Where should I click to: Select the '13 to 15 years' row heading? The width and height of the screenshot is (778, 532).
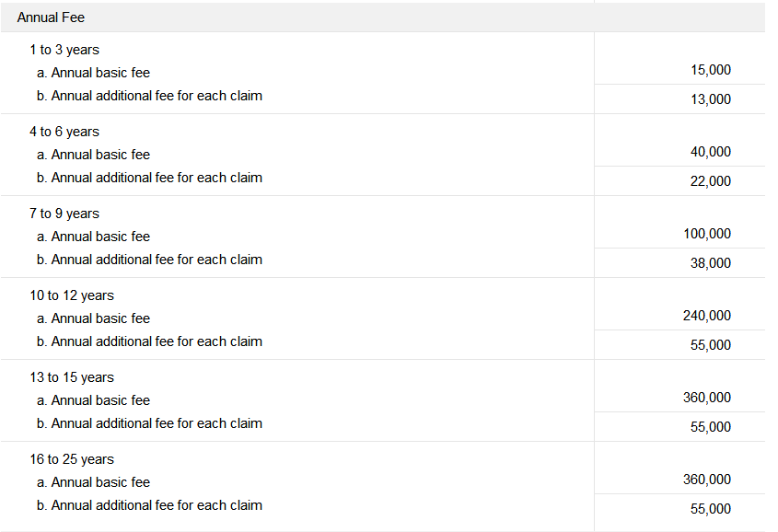[x=71, y=377]
